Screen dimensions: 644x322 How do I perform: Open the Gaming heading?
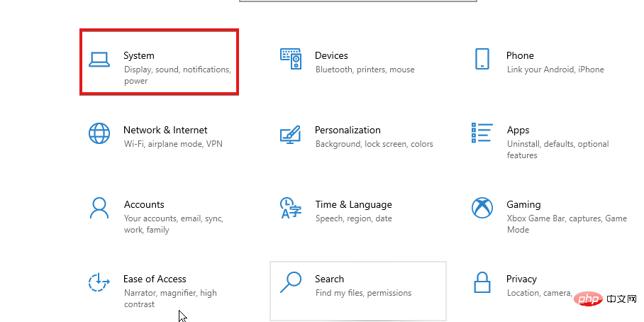point(523,204)
